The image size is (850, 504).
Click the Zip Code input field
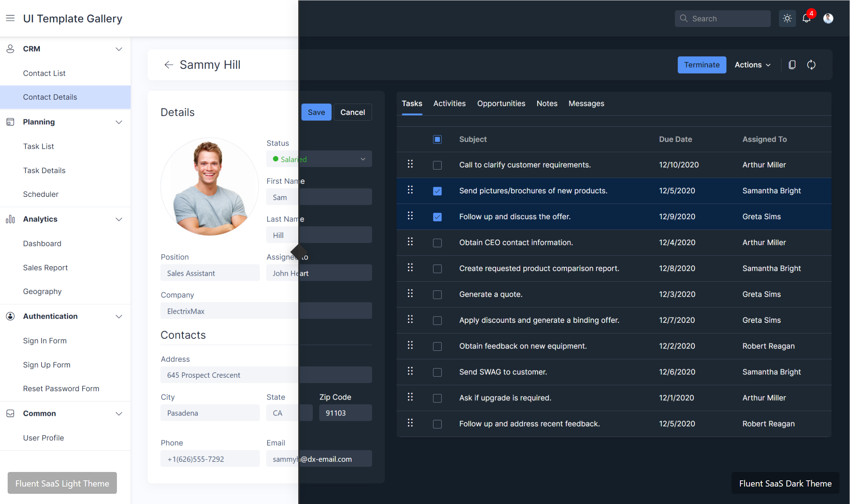[345, 413]
